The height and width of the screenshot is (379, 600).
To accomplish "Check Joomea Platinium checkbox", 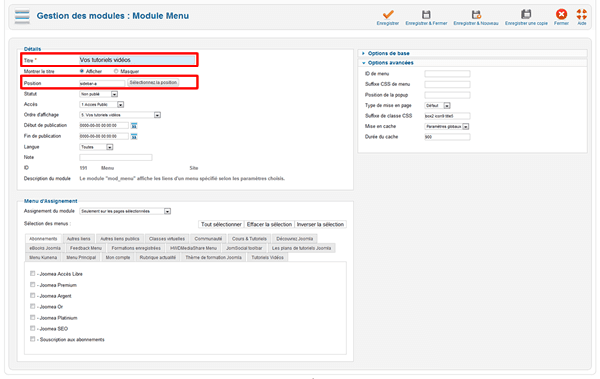I will (x=33, y=317).
